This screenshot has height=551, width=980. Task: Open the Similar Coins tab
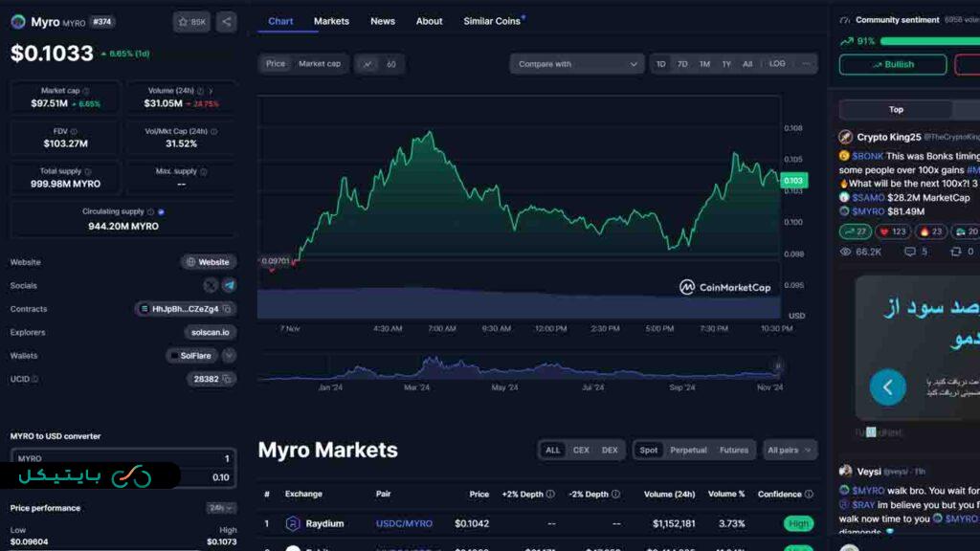tap(493, 21)
